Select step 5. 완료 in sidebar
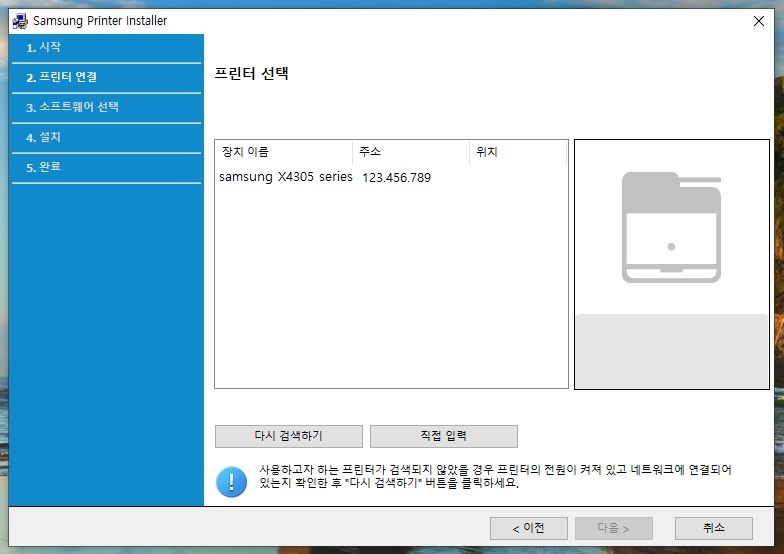This screenshot has height=554, width=784. click(106, 168)
